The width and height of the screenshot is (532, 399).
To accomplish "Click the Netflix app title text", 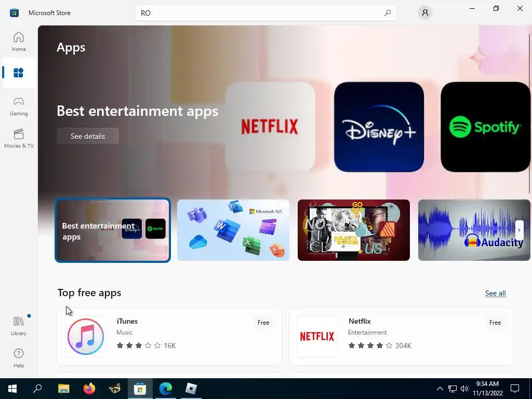I will 360,321.
